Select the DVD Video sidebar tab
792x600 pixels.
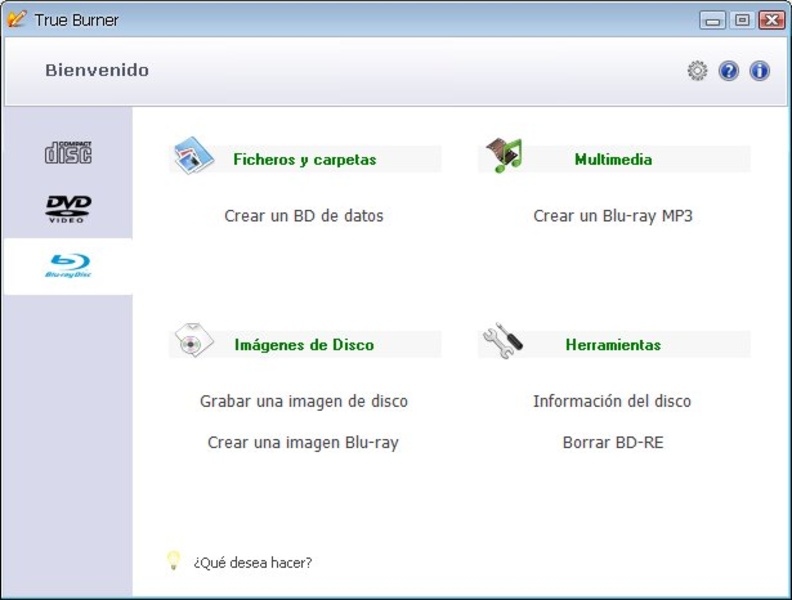point(68,209)
